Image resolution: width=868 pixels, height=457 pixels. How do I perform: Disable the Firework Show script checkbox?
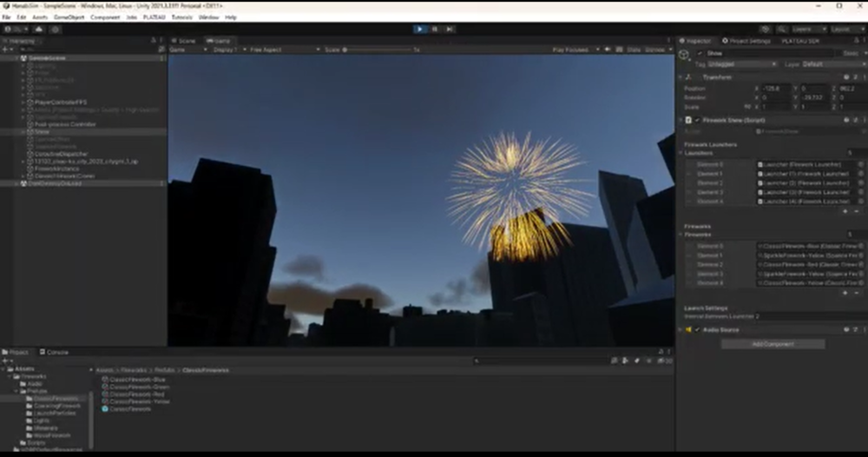point(697,120)
